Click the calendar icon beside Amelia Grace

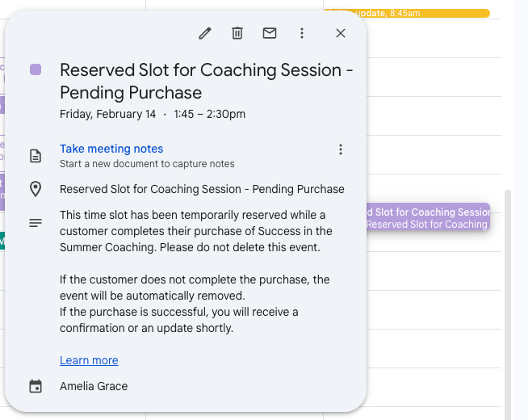point(36,386)
